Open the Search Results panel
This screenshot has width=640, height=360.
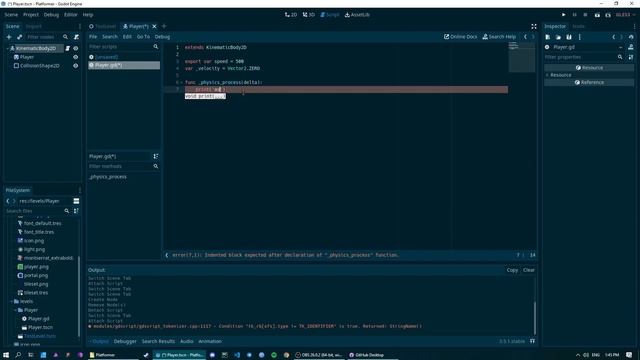pos(158,341)
